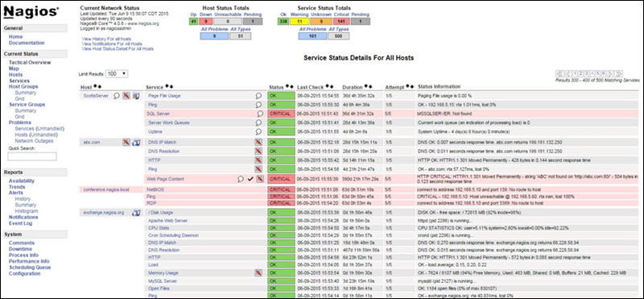Click notifications-disabled icon on Memory Usage row
This screenshot has width=644, height=299.
tap(258, 272)
